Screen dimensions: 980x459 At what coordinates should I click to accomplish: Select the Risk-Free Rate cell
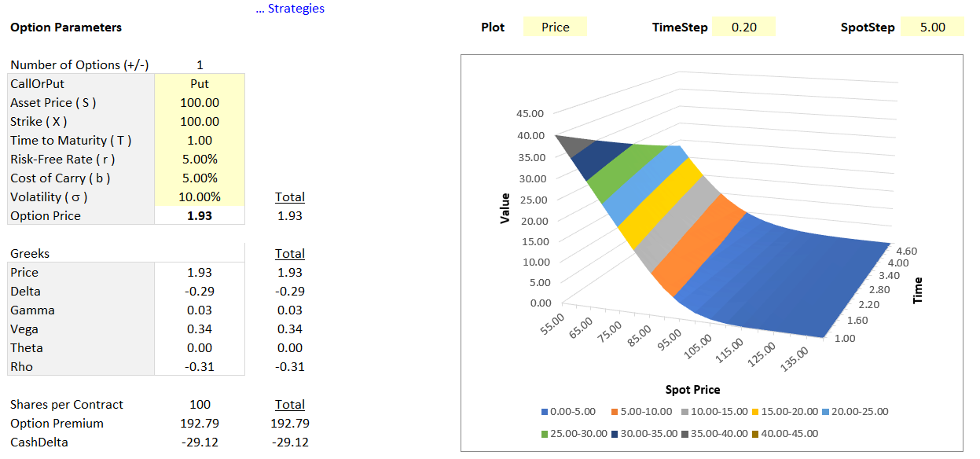pyautogui.click(x=200, y=159)
